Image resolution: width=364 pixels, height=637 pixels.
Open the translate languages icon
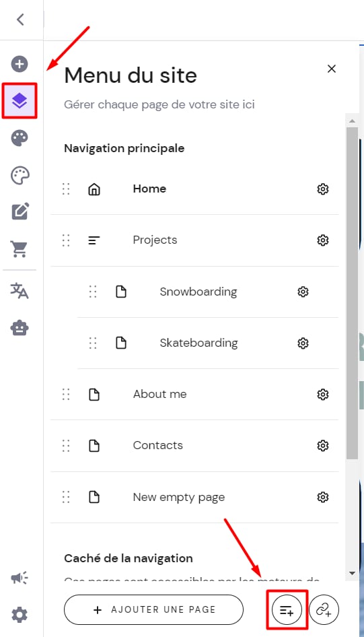click(x=20, y=291)
